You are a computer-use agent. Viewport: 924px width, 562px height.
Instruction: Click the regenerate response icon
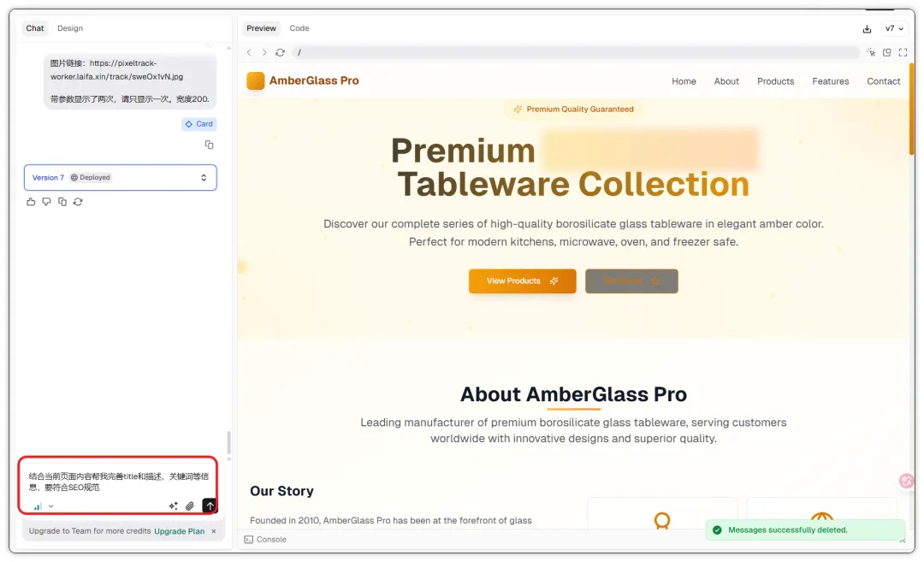pos(78,202)
